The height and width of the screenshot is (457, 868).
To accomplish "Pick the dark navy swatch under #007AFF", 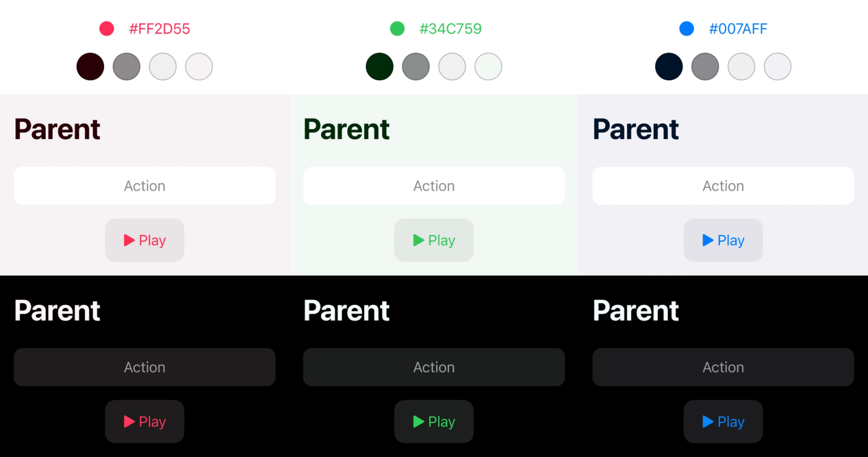I will coord(669,67).
